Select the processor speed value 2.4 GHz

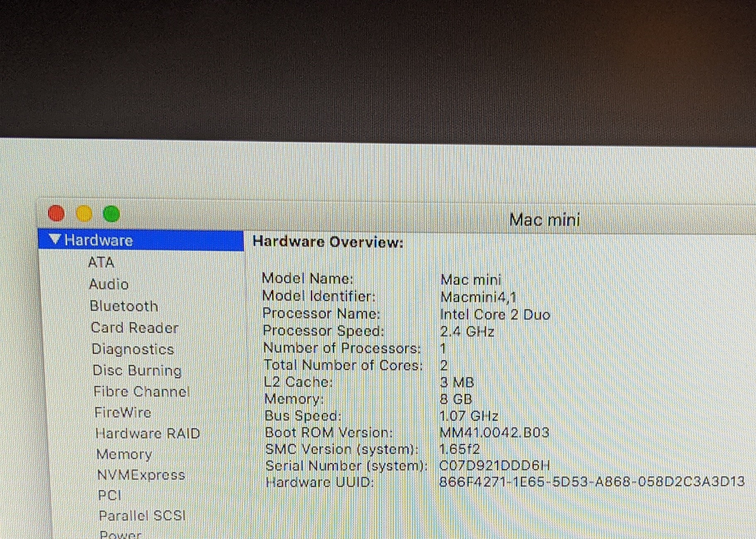point(467,331)
